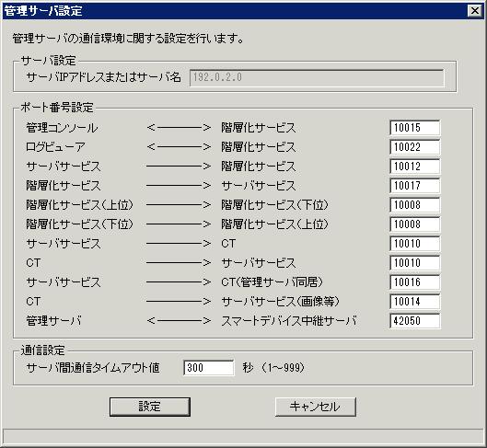
Task: Select port field containing 10012
Action: 414,166
